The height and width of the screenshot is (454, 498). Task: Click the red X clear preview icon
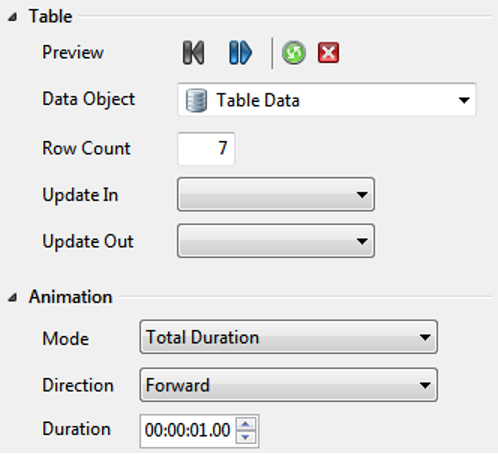click(x=329, y=52)
